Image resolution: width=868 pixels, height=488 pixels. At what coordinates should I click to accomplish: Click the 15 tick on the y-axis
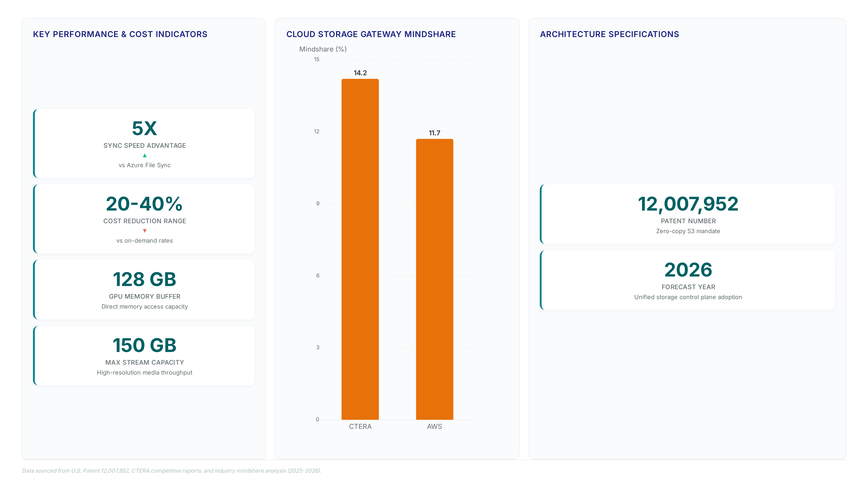coord(317,60)
